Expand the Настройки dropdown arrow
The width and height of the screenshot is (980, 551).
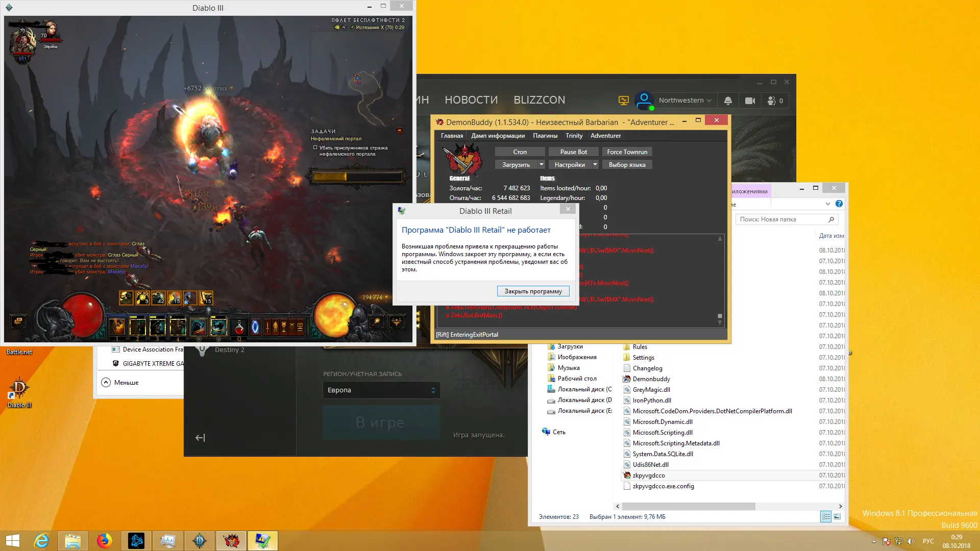tap(595, 164)
